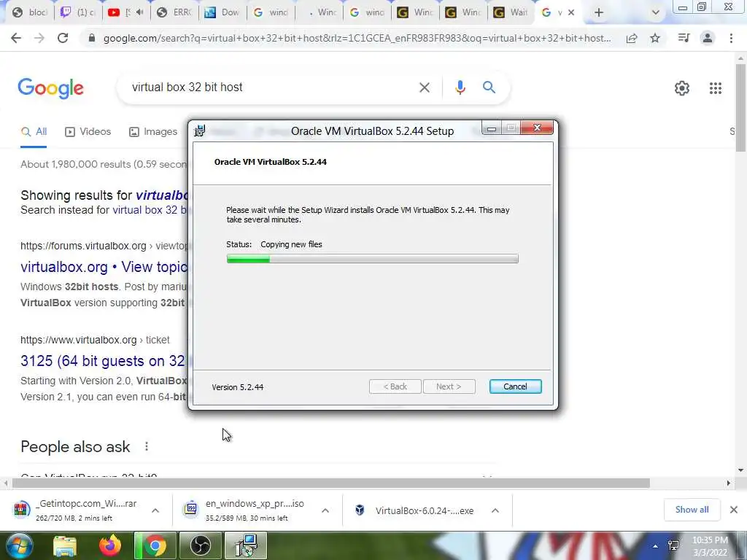Open '3125 (64 bit guests on 32' result

(103, 361)
